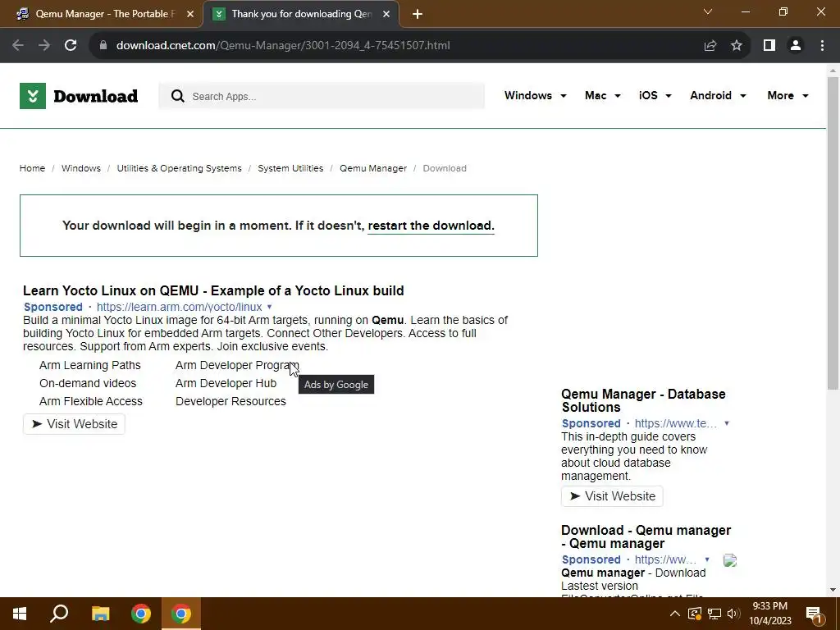The height and width of the screenshot is (630, 840).
Task: Open Arm Developer Program link
Action: [x=237, y=365]
